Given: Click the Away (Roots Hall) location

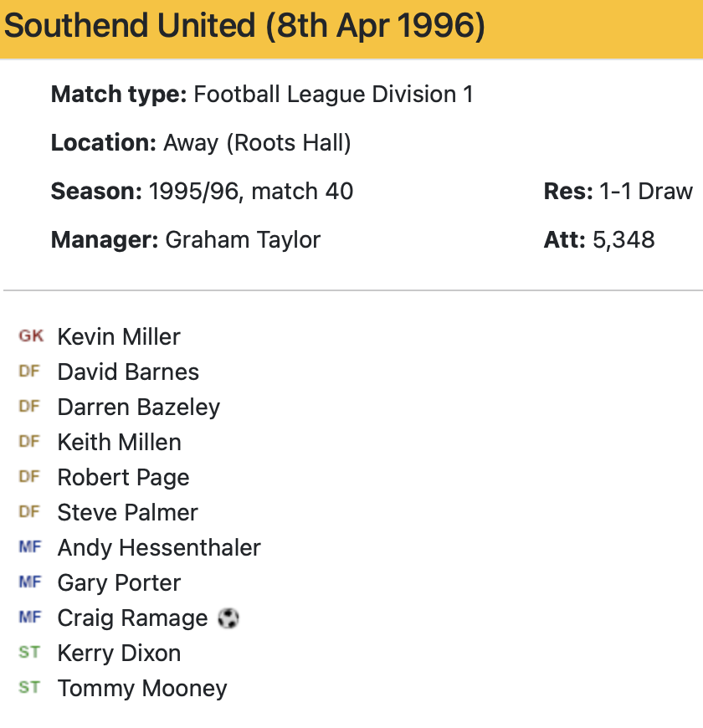Looking at the screenshot, I should [x=257, y=143].
